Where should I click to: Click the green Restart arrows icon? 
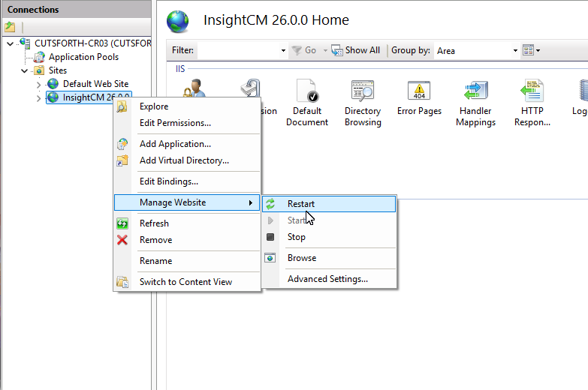point(270,204)
